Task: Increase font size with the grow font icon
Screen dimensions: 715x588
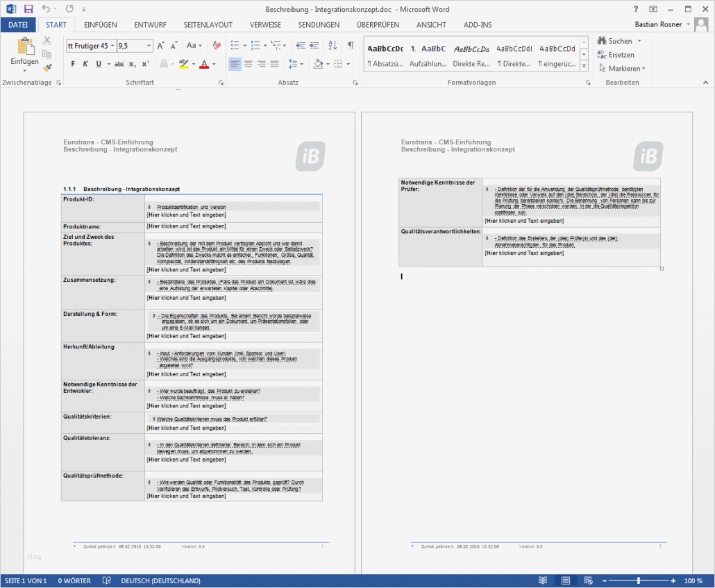Action: click(x=160, y=46)
